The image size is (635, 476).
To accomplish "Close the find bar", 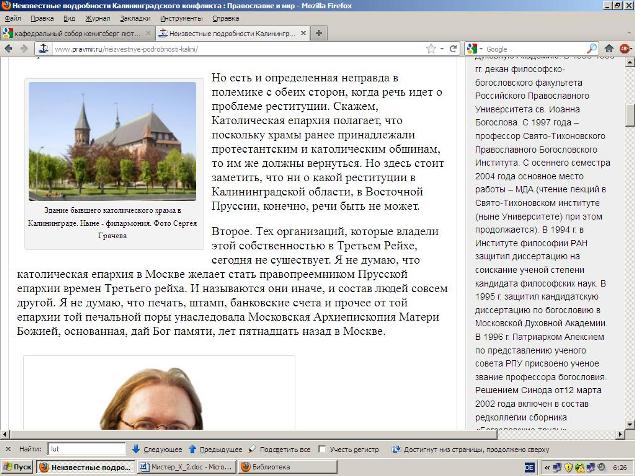I will pyautogui.click(x=8, y=449).
